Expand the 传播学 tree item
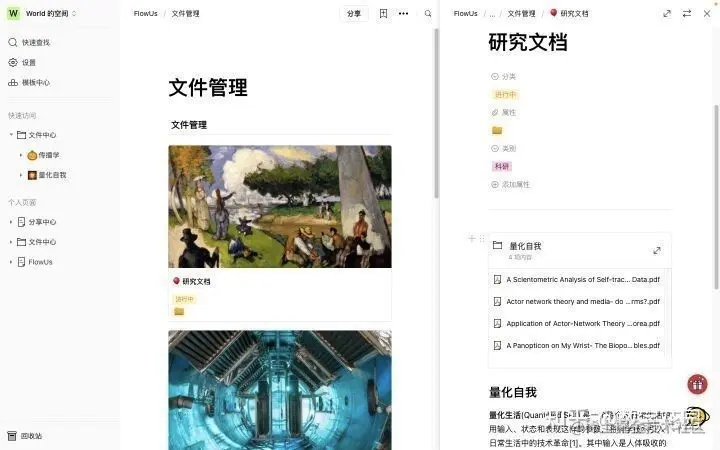720x450 pixels. point(21,155)
